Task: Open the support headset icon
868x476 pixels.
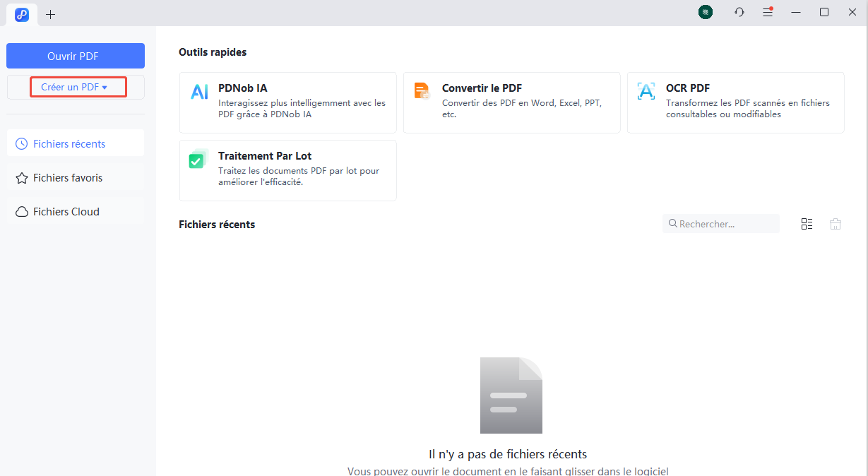Action: [x=739, y=12]
